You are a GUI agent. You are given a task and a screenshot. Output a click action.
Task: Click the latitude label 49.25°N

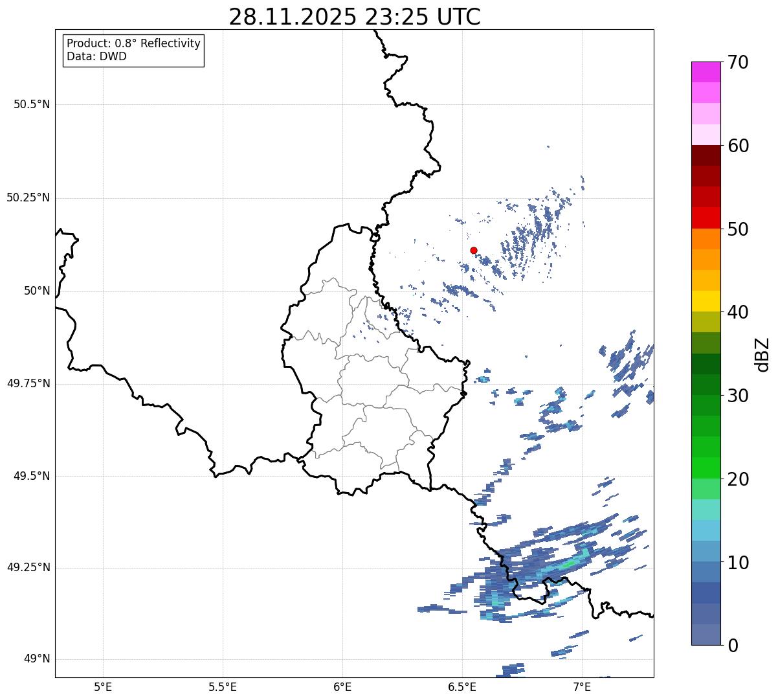[28, 567]
